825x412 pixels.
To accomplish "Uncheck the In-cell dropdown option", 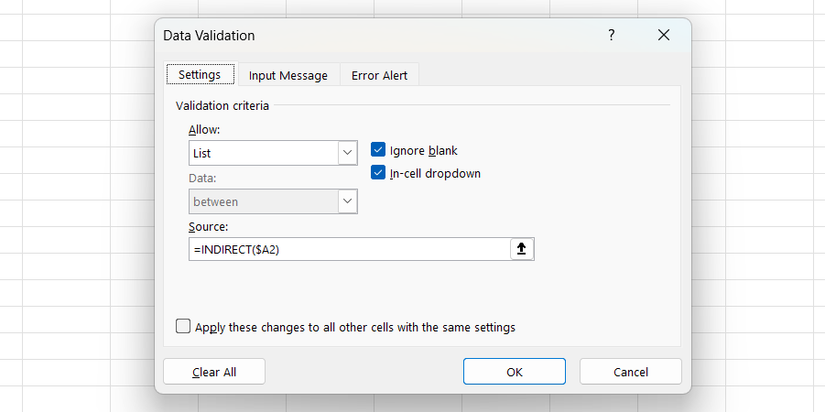I will 378,172.
